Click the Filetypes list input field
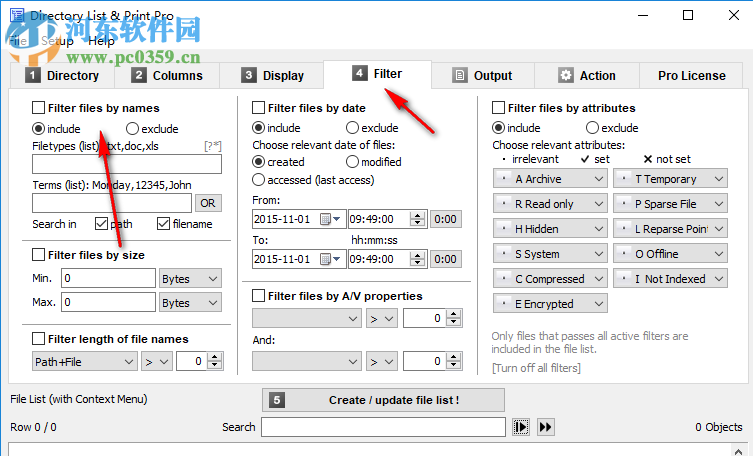 point(127,164)
